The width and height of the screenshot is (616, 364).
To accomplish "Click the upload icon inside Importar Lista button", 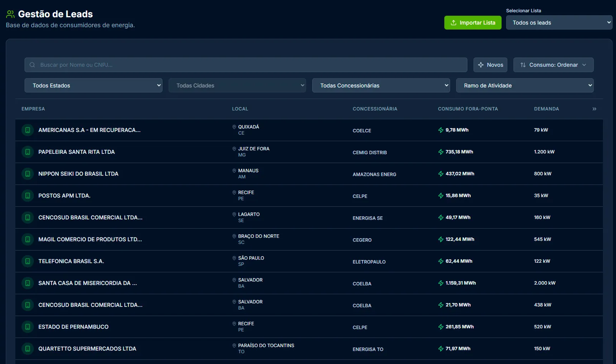I will (453, 23).
